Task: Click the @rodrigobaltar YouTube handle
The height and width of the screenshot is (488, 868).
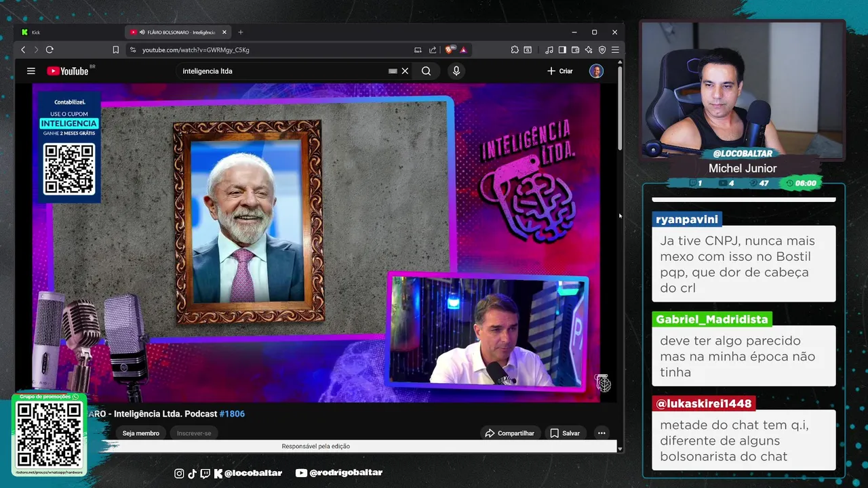Action: click(x=346, y=473)
